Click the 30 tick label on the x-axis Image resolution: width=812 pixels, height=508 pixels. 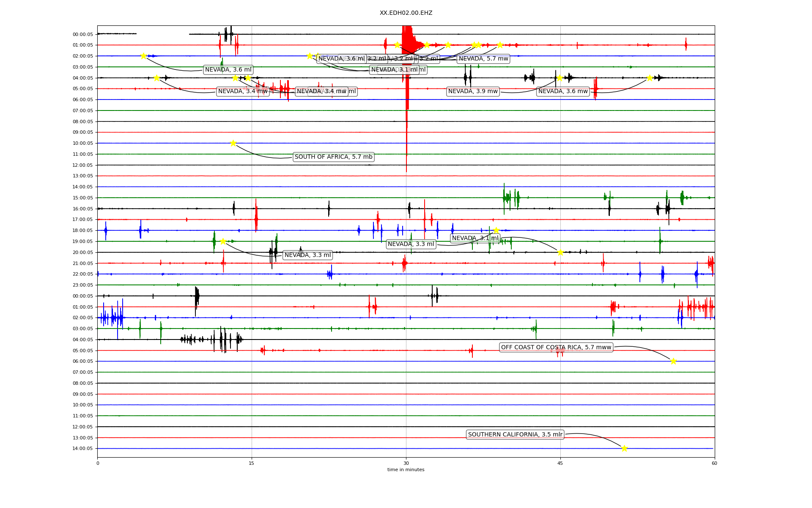406,463
